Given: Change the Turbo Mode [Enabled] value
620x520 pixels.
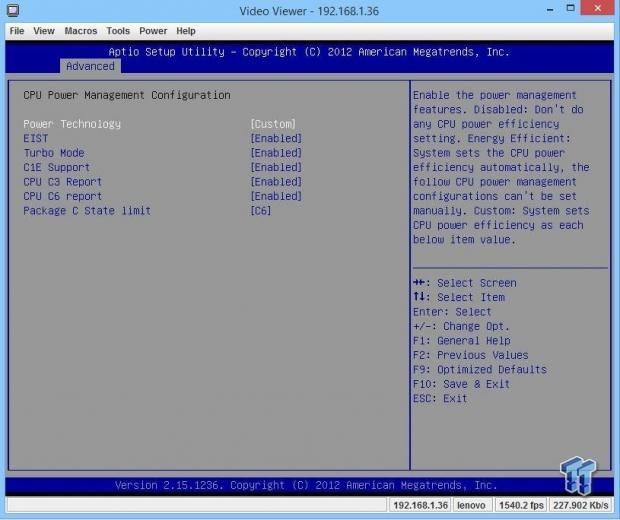Looking at the screenshot, I should pos(276,153).
